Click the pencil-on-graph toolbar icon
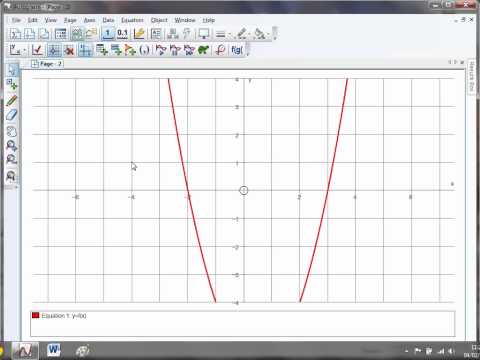480x360 pixels. [139, 34]
